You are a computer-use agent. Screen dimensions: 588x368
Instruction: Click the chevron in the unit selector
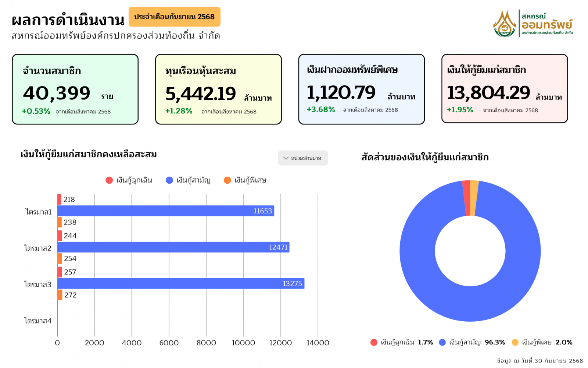pos(286,158)
